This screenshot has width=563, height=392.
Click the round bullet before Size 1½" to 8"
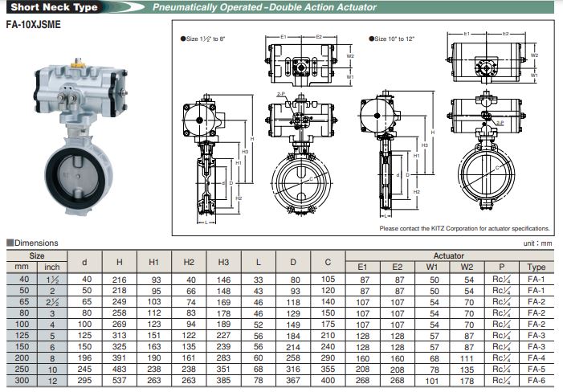(182, 39)
